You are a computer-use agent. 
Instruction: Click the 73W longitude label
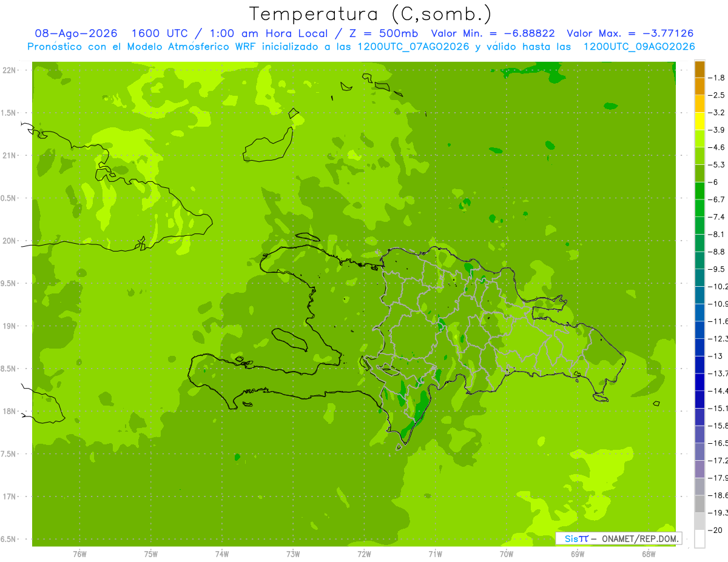(x=293, y=554)
